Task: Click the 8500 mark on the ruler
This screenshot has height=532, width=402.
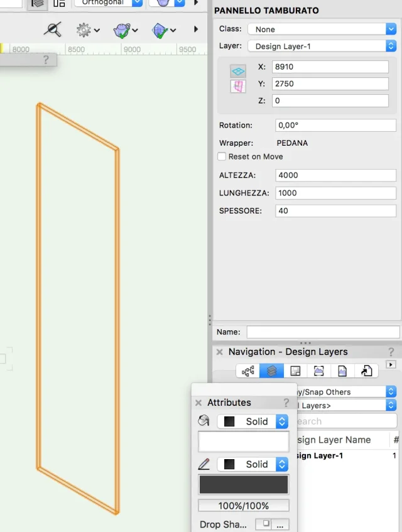Action: coord(77,50)
